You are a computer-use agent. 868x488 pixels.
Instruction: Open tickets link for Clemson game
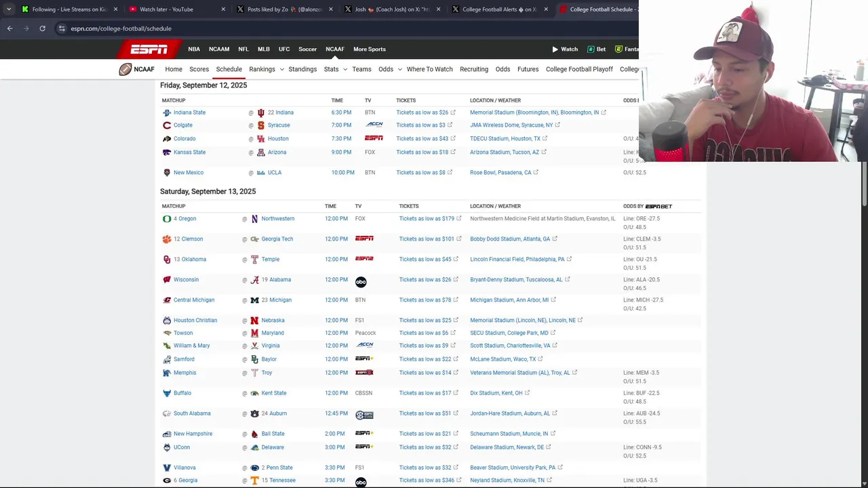427,239
